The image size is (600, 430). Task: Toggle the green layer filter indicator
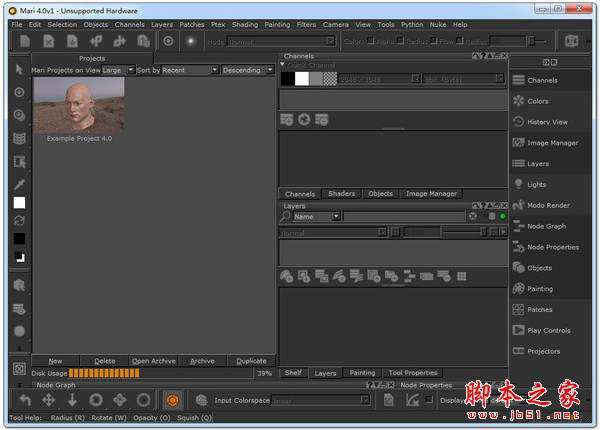(x=502, y=217)
